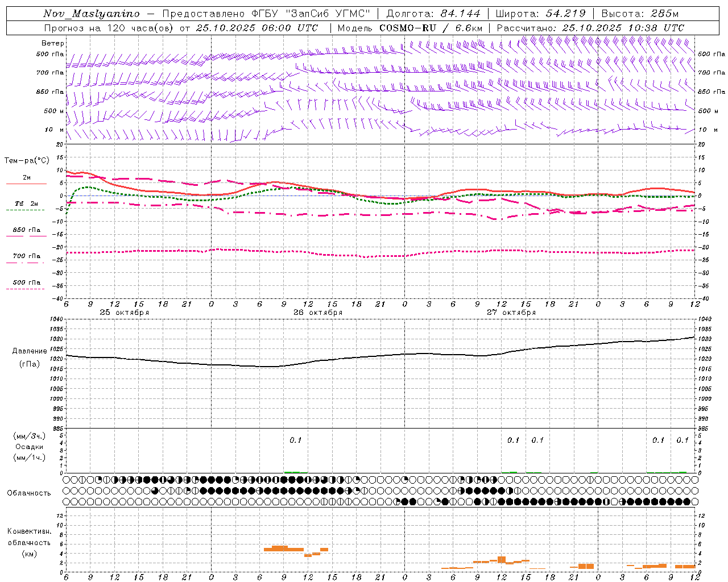Click the 'Осадки' precipitation label
The height and width of the screenshot is (582, 728).
point(30,447)
